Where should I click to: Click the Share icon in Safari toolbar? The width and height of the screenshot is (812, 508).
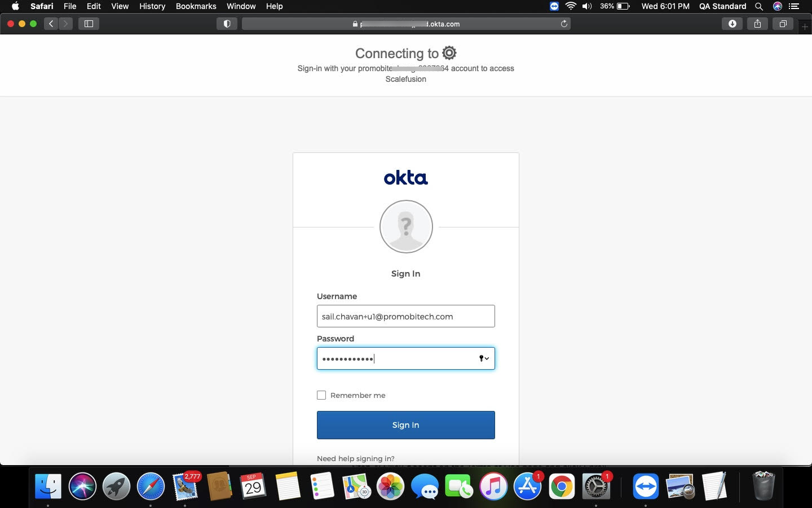(x=757, y=24)
